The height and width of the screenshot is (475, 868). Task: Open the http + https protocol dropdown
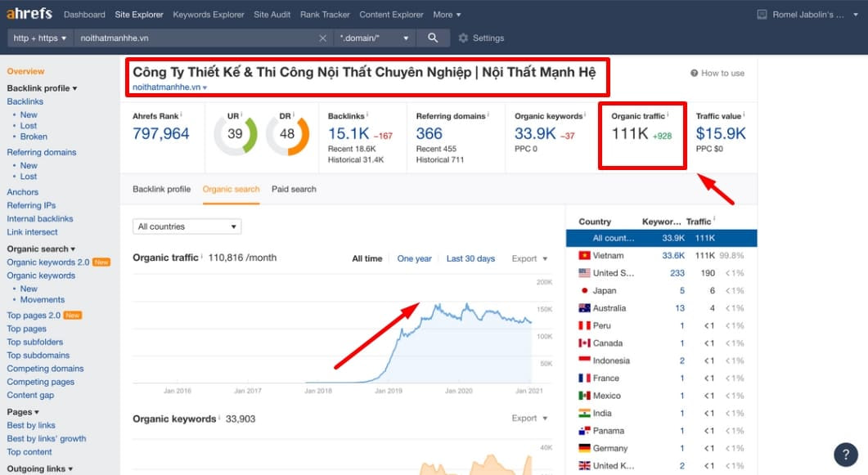(x=40, y=38)
